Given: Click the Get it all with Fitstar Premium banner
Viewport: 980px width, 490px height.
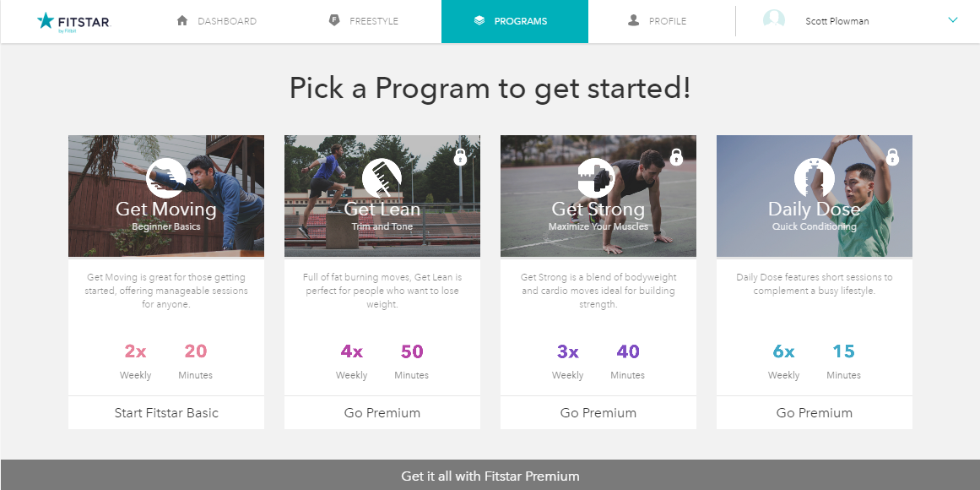Looking at the screenshot, I should click(490, 476).
